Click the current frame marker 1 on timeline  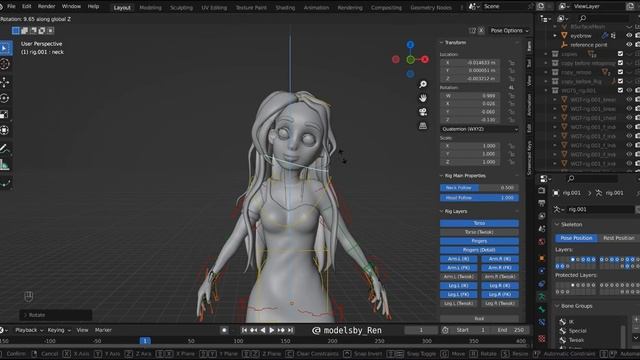pyautogui.click(x=145, y=340)
